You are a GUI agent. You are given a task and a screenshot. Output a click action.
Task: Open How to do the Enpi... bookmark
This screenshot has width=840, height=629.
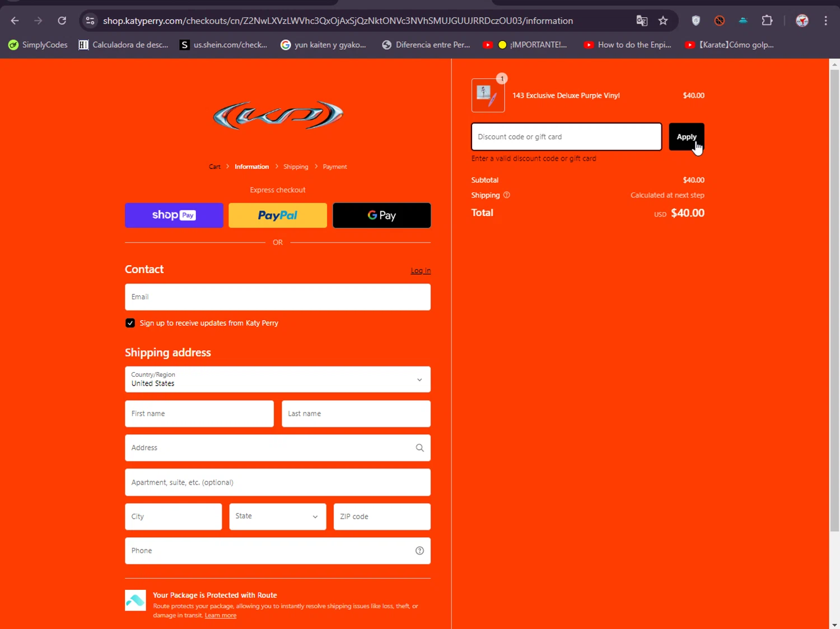(627, 45)
